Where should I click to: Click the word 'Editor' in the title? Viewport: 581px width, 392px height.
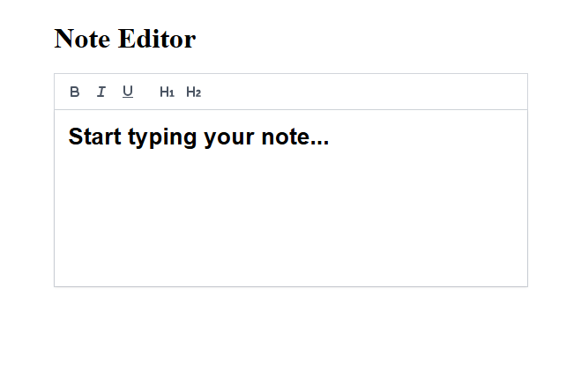157,39
